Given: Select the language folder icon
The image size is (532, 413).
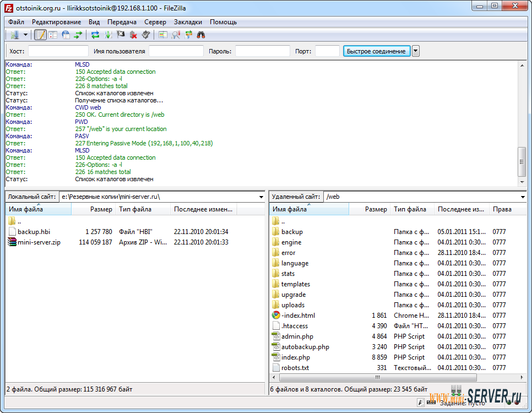Looking at the screenshot, I should click(x=276, y=263).
